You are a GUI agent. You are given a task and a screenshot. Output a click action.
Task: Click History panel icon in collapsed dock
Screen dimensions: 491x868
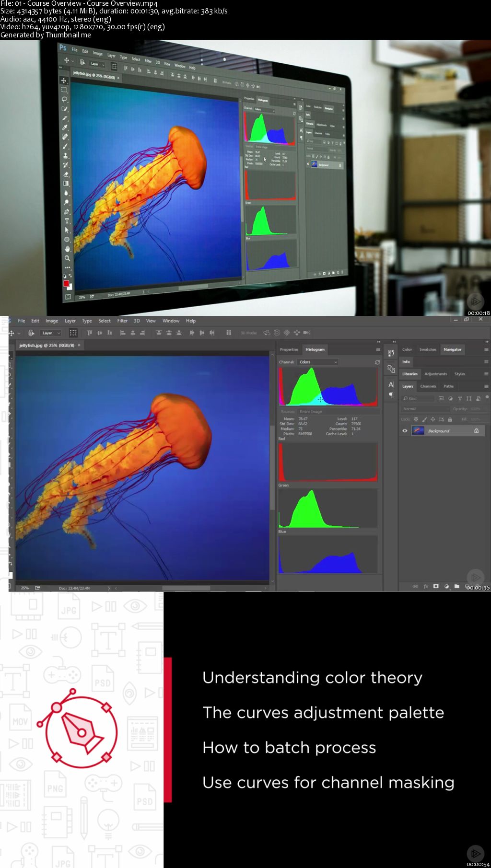[x=391, y=353]
